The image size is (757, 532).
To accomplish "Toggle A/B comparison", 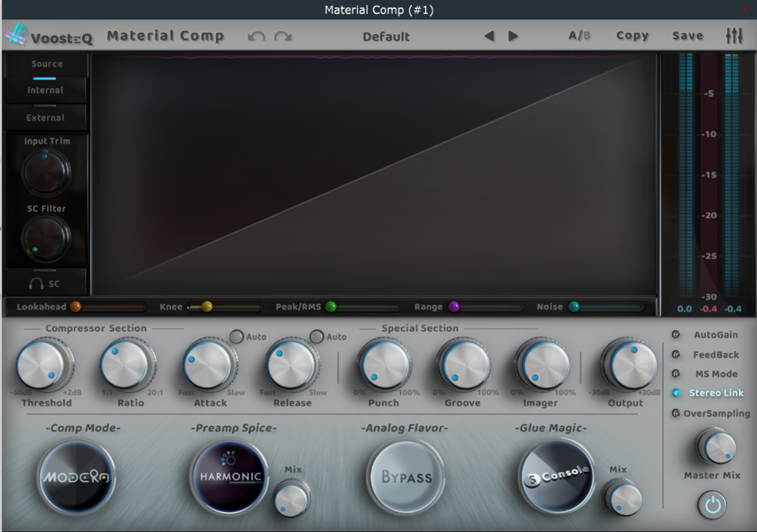I will click(x=580, y=35).
